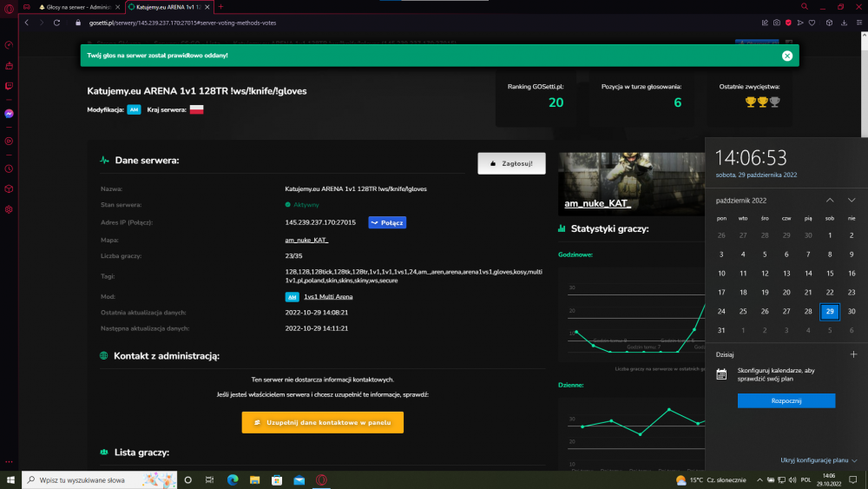Select the Katujemy.eu ARENA 1v1 tab
Image resolution: width=868 pixels, height=489 pixels.
coord(168,7)
